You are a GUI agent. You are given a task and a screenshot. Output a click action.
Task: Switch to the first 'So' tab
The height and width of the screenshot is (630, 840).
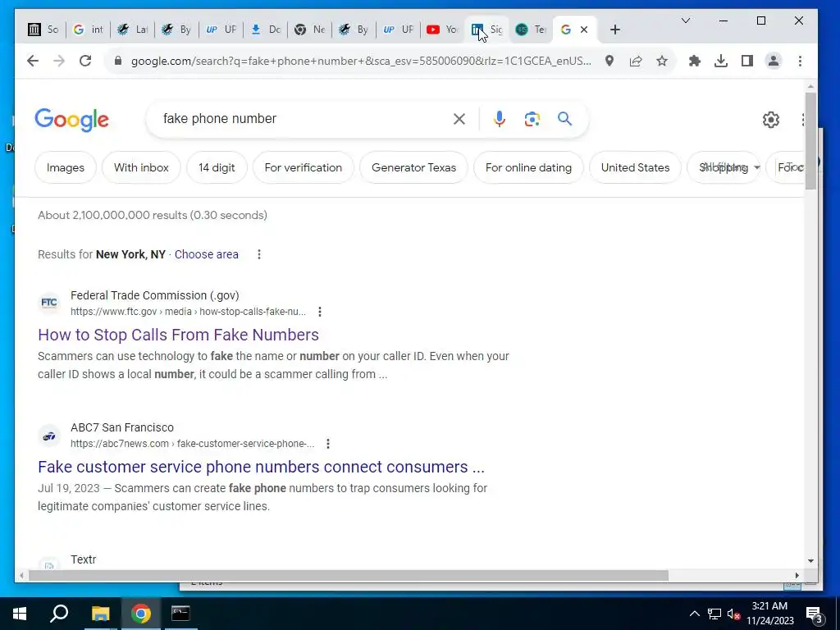(x=43, y=30)
